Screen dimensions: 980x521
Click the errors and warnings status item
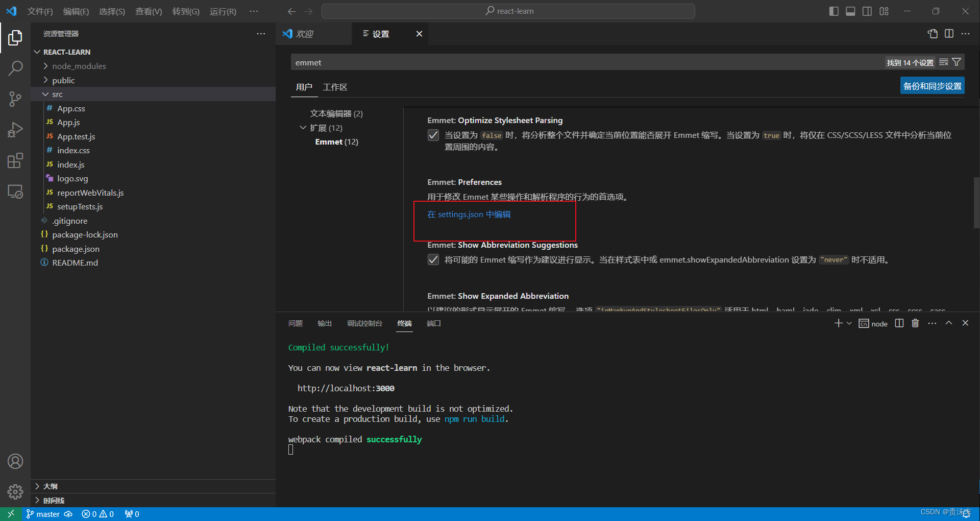(97, 514)
